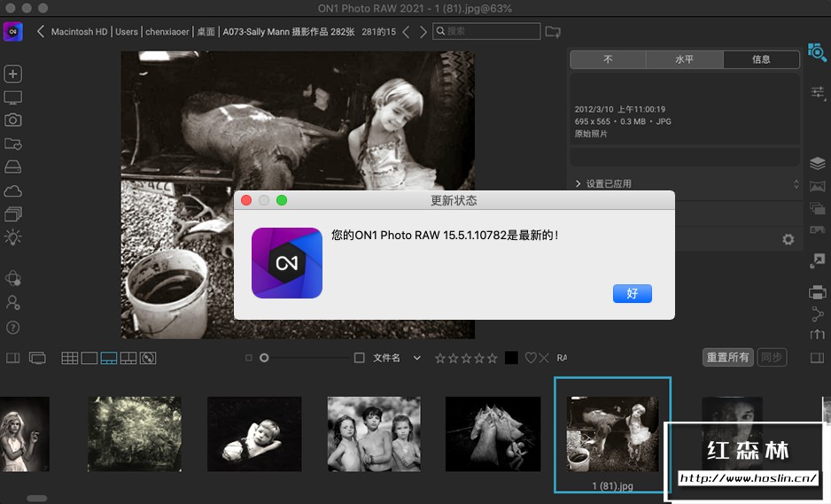Open the camera tether icon in left sidebar
831x504 pixels.
pyautogui.click(x=12, y=120)
